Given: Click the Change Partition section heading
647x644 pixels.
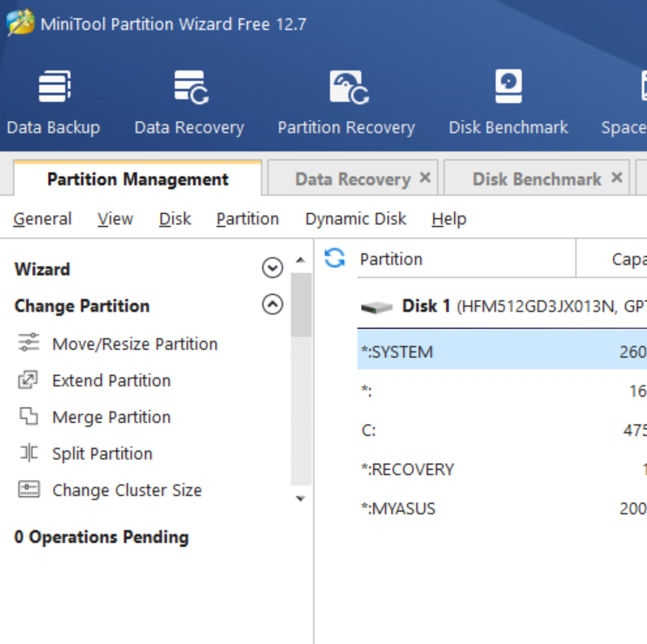Looking at the screenshot, I should coord(82,306).
